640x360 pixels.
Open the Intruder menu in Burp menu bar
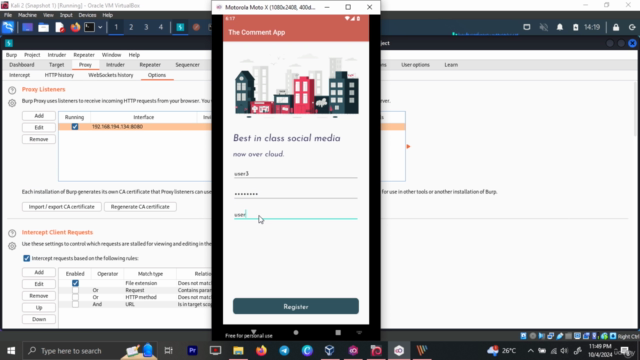click(x=57, y=55)
